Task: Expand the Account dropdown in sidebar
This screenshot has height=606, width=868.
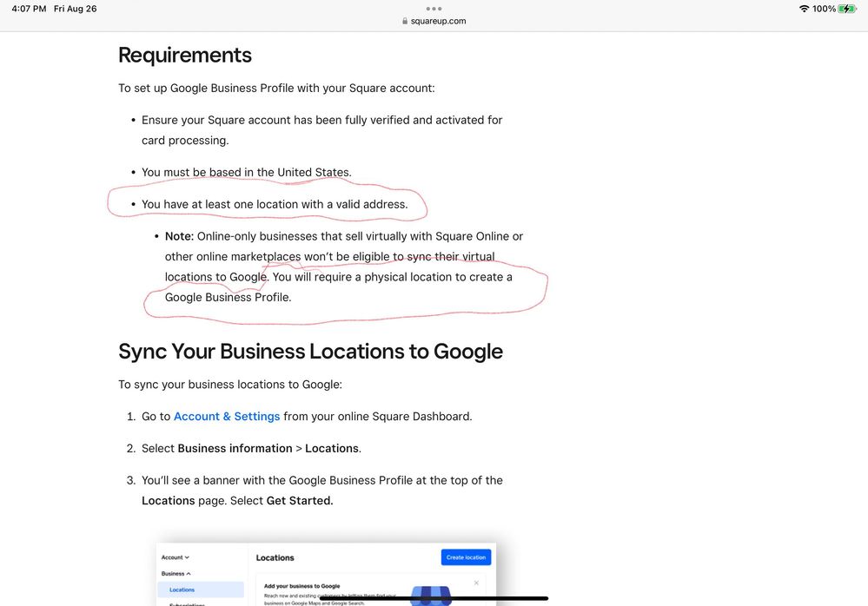Action: pos(176,557)
